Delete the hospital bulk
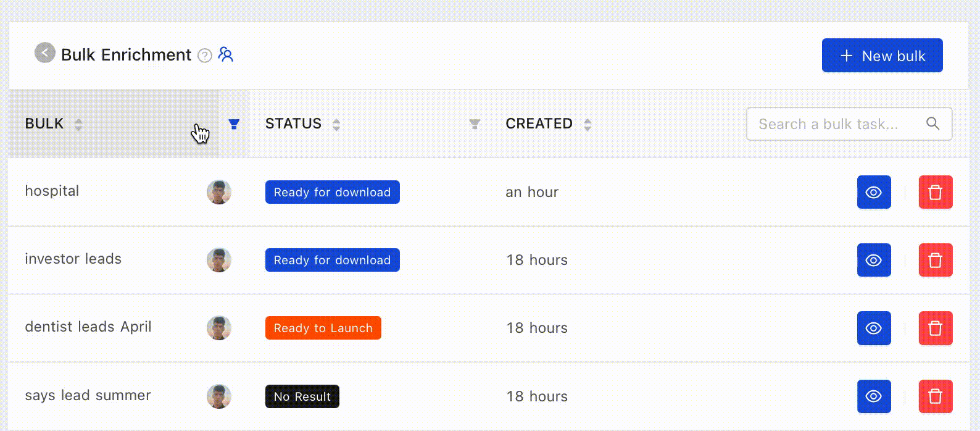Image resolution: width=980 pixels, height=431 pixels. [x=936, y=192]
